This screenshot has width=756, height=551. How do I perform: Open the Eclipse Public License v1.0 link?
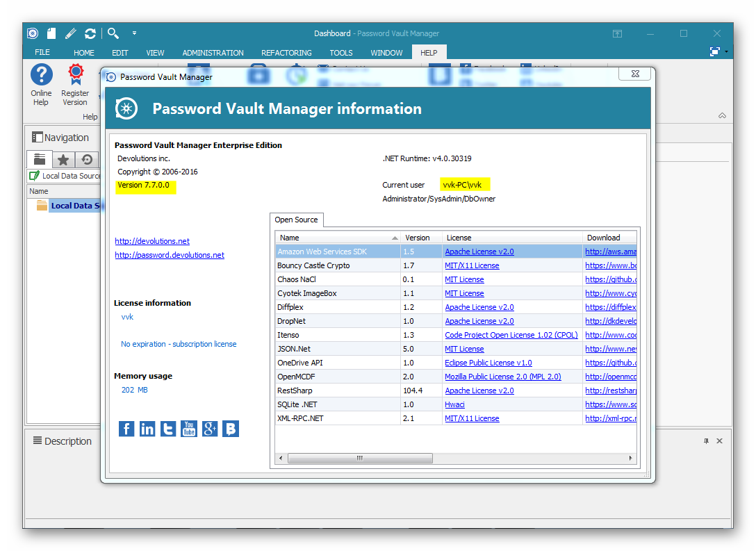coord(488,363)
